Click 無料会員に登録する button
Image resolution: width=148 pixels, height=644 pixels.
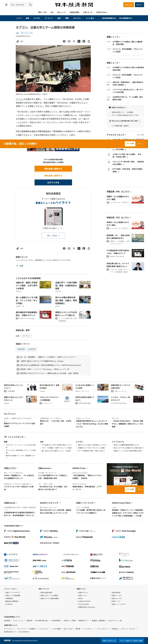pyautogui.click(x=53, y=176)
